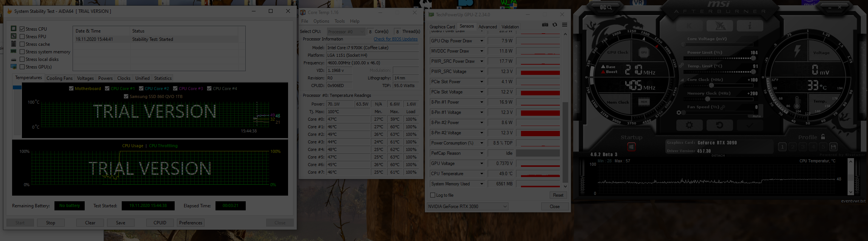Reset Afterburner settings with the circular arrow button
This screenshot has width=868, height=241.
(719, 125)
